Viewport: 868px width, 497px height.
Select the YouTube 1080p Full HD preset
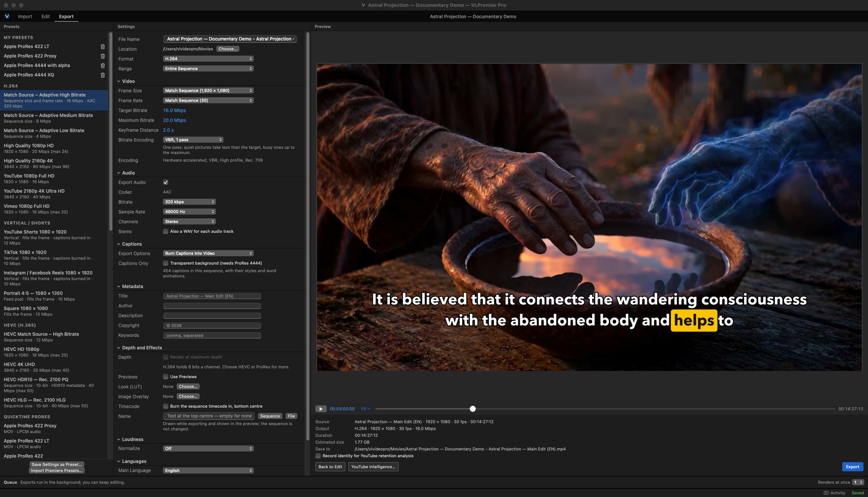point(54,179)
